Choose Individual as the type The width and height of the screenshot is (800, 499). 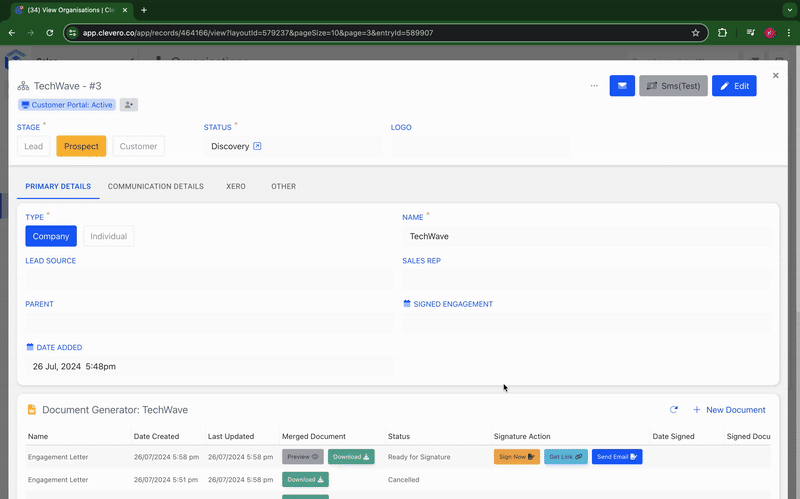click(x=109, y=236)
